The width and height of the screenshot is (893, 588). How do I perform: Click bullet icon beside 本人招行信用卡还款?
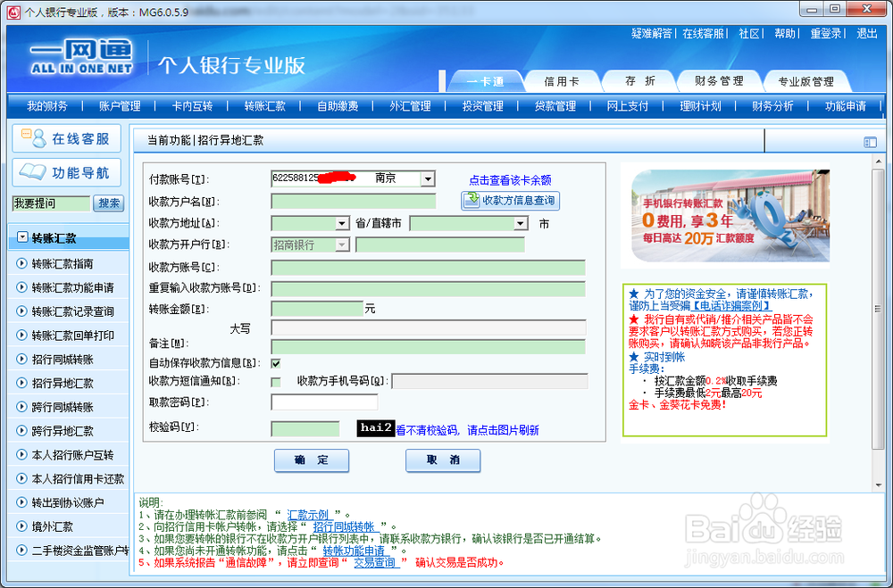pos(22,479)
